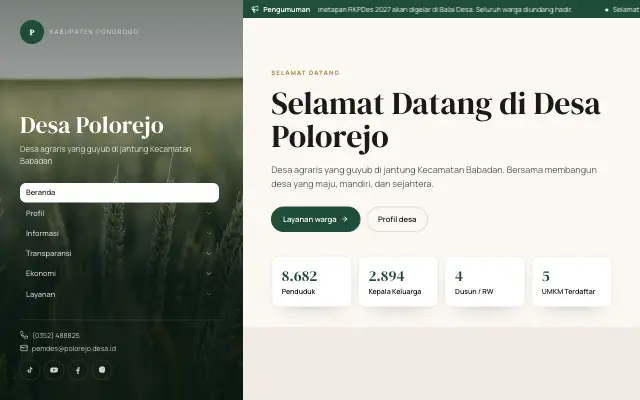Viewport: 640px width, 400px height.
Task: Open the pemdes@polorejo.desa.id email link
Action: 74,349
